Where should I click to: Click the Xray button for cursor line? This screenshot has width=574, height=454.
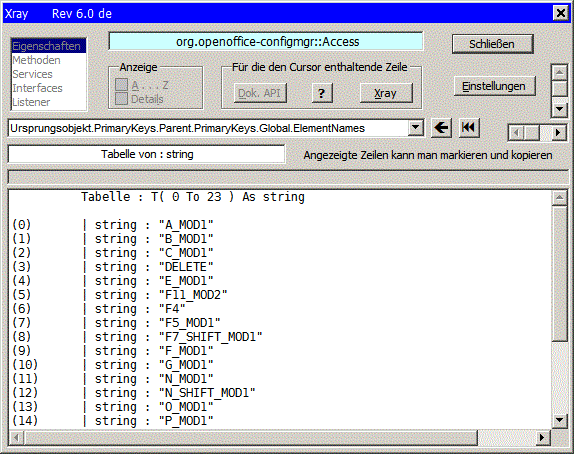(386, 93)
